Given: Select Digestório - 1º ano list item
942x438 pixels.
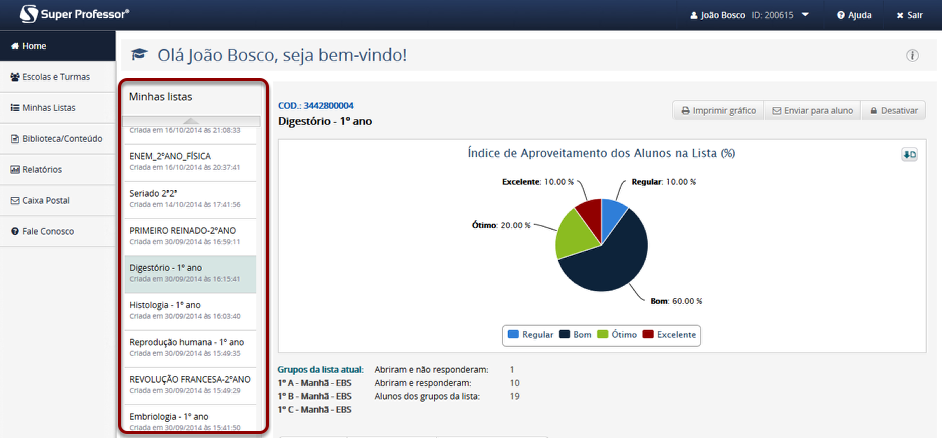Looking at the screenshot, I should coord(190,275).
